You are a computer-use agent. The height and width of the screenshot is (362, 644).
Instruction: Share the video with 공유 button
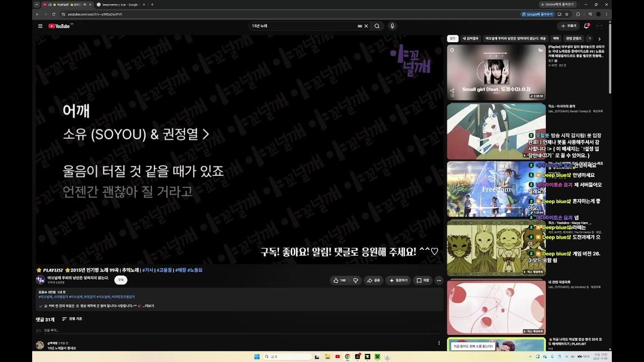pyautogui.click(x=373, y=281)
